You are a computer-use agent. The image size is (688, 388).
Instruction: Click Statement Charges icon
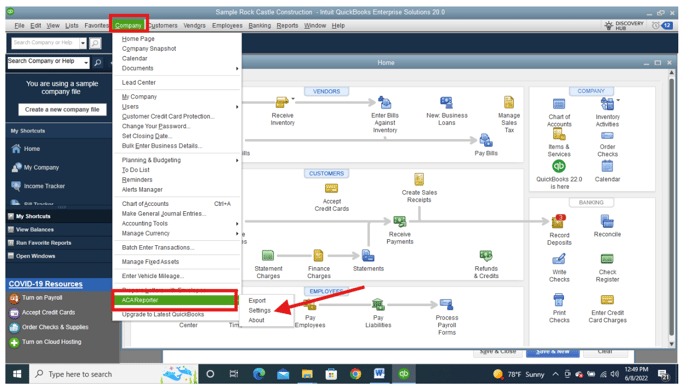coord(268,255)
